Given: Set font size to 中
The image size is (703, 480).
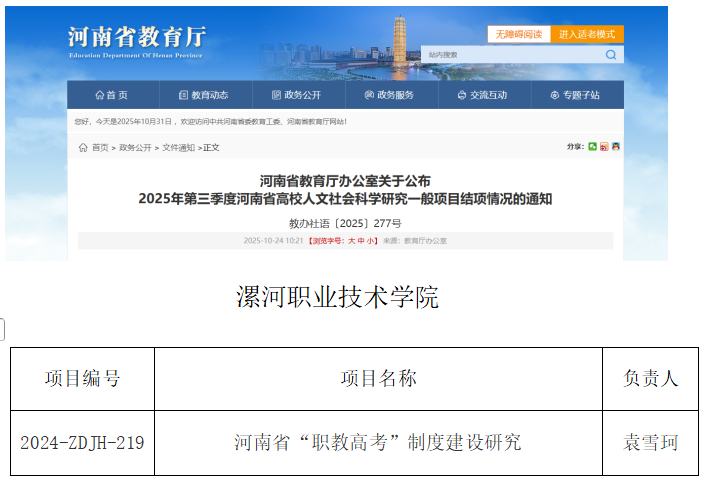Looking at the screenshot, I should (360, 241).
